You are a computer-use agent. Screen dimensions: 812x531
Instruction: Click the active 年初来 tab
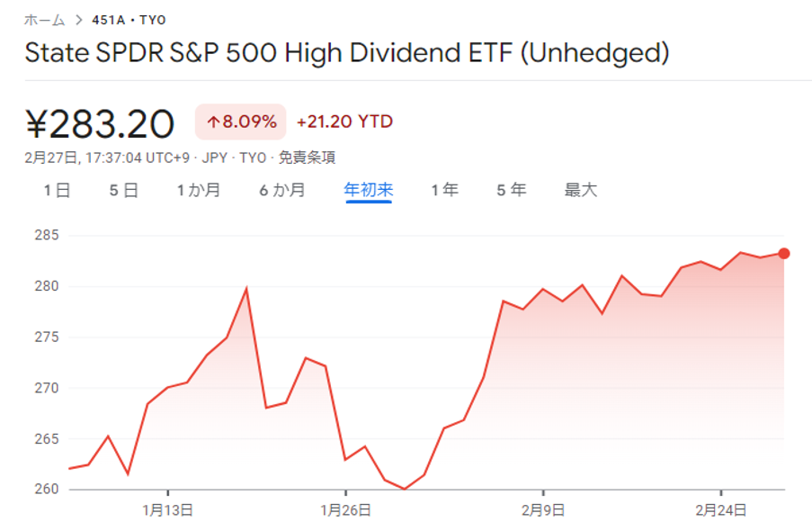(x=368, y=190)
